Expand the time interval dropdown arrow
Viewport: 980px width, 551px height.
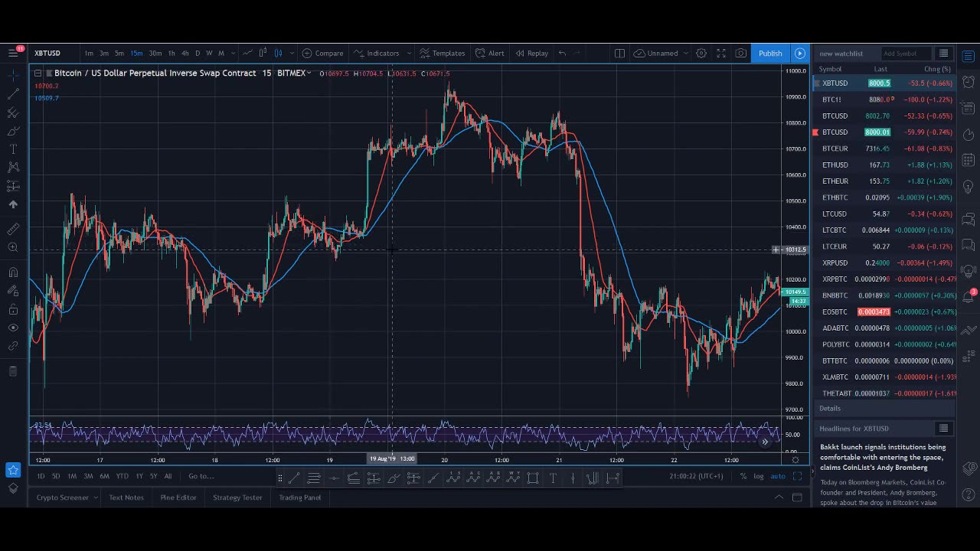coord(233,53)
